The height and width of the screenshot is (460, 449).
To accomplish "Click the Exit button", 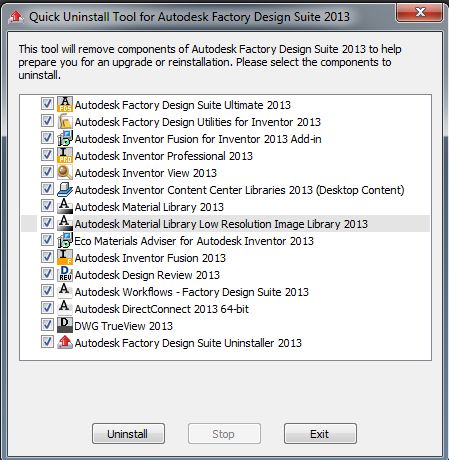I will tap(320, 434).
